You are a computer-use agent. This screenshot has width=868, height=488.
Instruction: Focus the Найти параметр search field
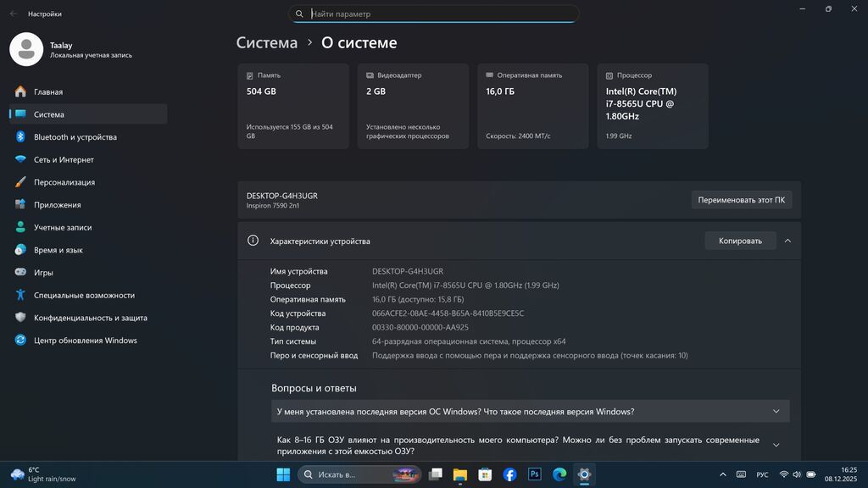coord(433,14)
